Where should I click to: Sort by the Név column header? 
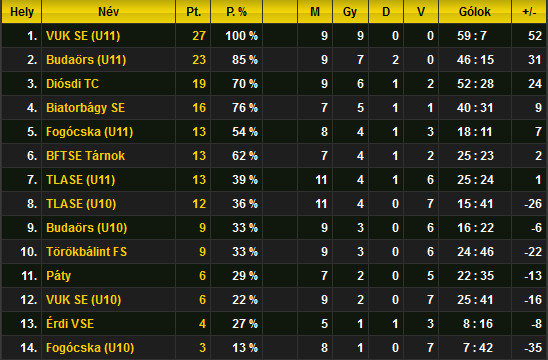(x=108, y=12)
